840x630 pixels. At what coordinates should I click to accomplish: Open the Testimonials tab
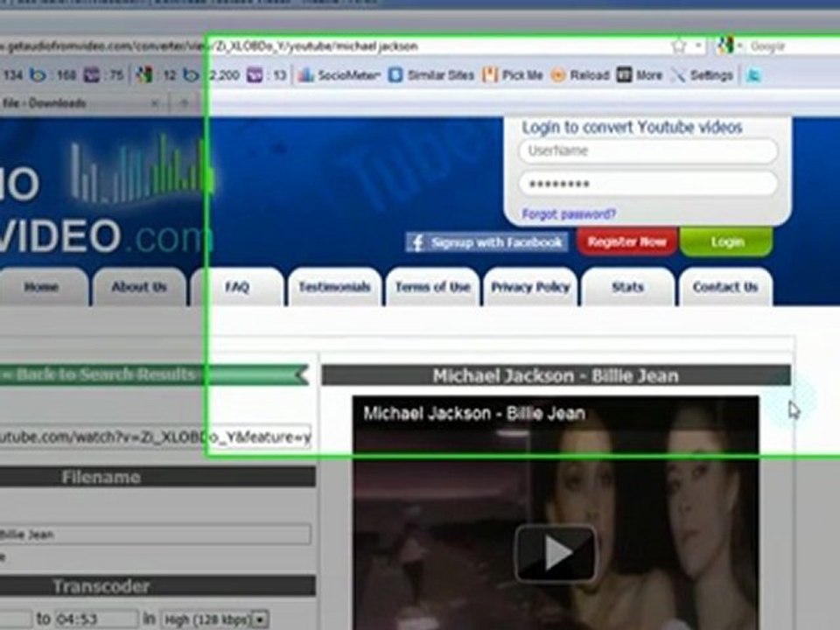pyautogui.click(x=334, y=287)
